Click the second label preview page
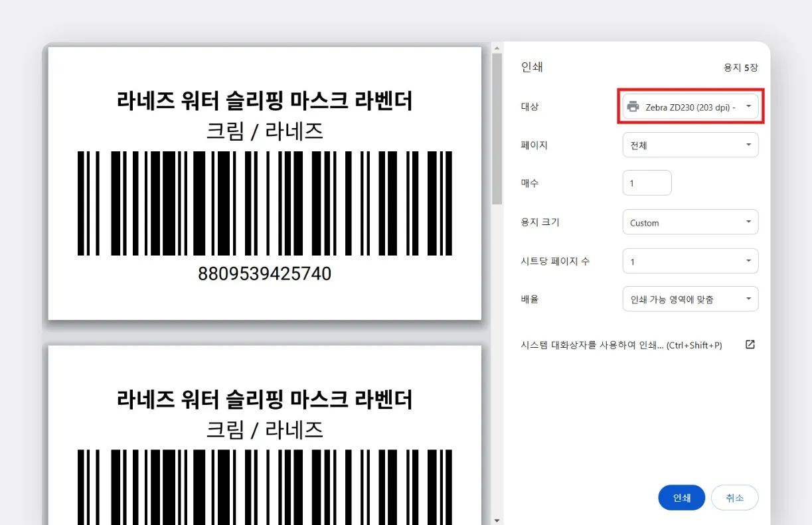The height and width of the screenshot is (525, 812). pos(265,435)
